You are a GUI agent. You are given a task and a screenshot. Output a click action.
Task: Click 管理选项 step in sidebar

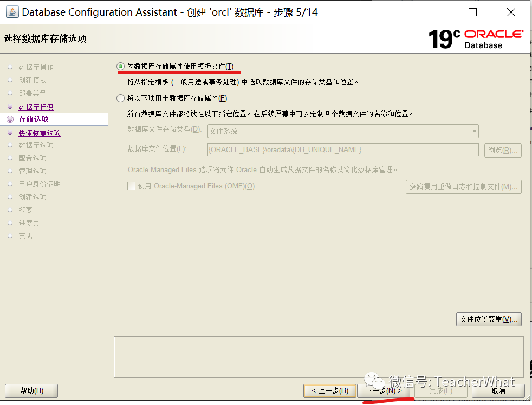pos(33,171)
